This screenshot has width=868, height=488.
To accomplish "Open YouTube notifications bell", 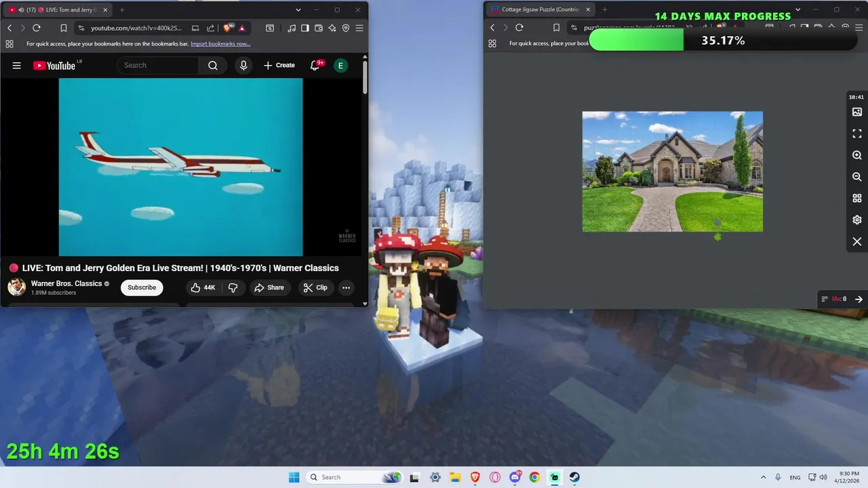I will pos(315,65).
